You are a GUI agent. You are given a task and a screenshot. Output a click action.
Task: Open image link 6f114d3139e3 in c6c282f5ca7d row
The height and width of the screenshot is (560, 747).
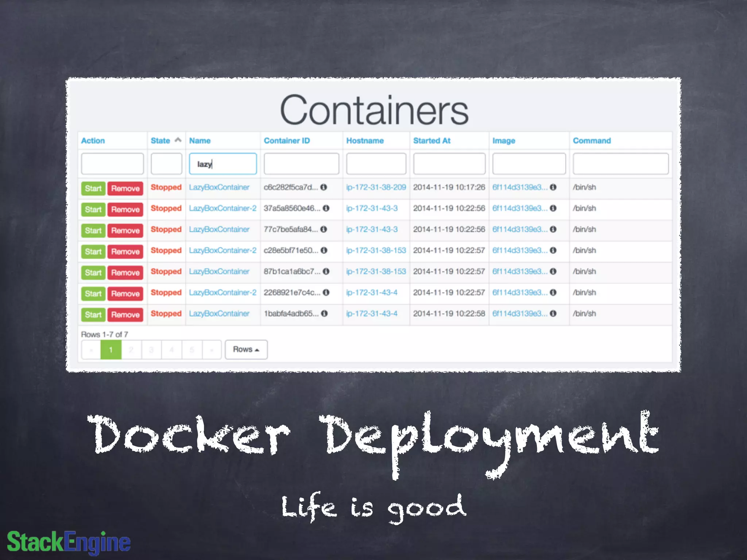click(520, 187)
